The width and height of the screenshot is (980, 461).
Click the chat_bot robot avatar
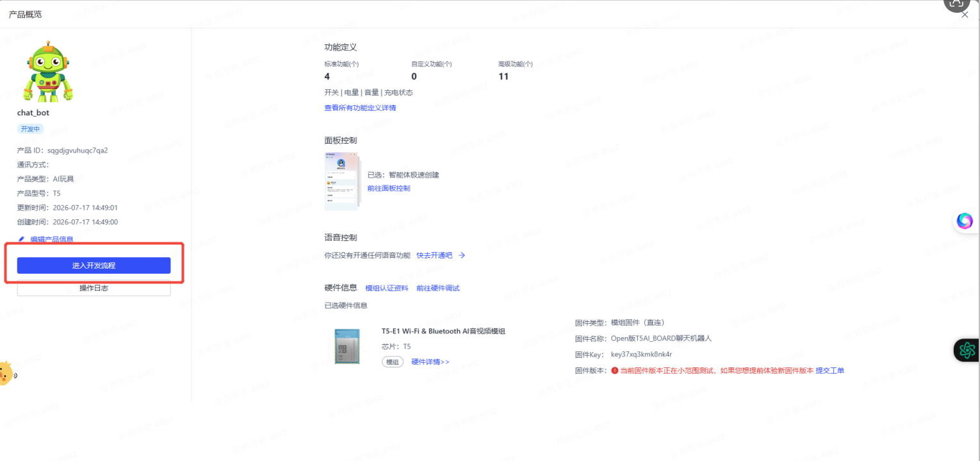click(49, 72)
